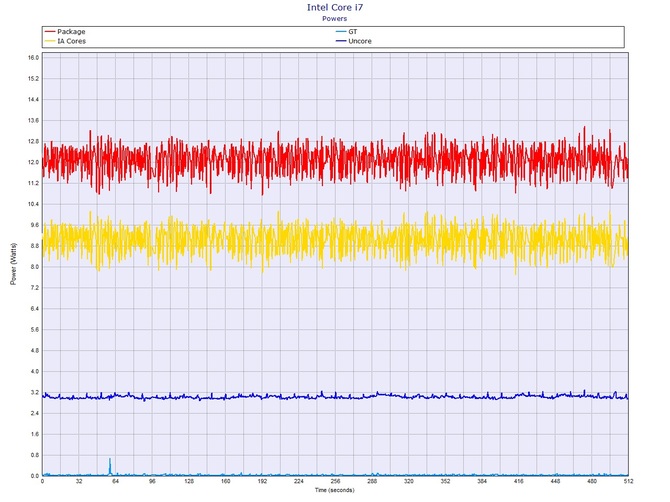Click the Package legend label
The image size is (670, 502).
[71, 32]
